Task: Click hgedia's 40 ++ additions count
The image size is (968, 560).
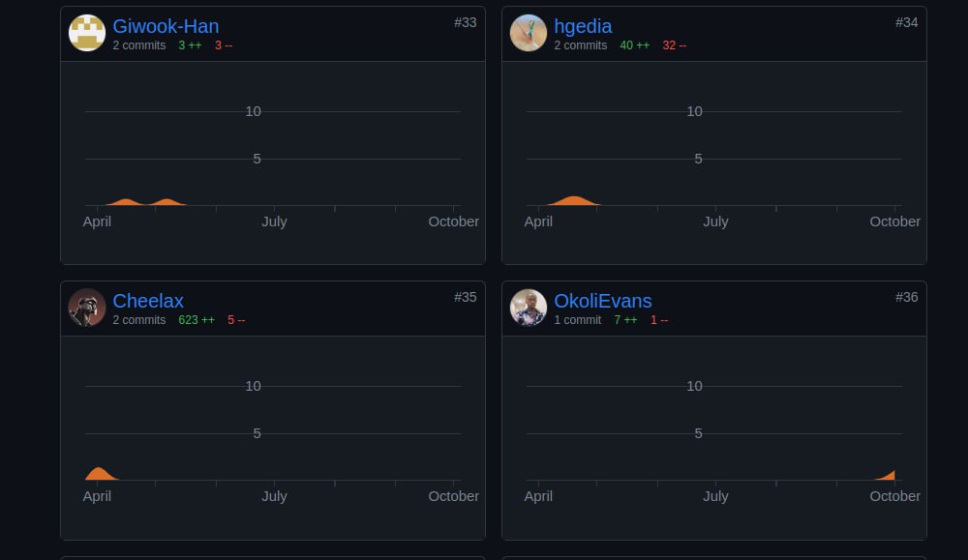Action: (x=635, y=45)
